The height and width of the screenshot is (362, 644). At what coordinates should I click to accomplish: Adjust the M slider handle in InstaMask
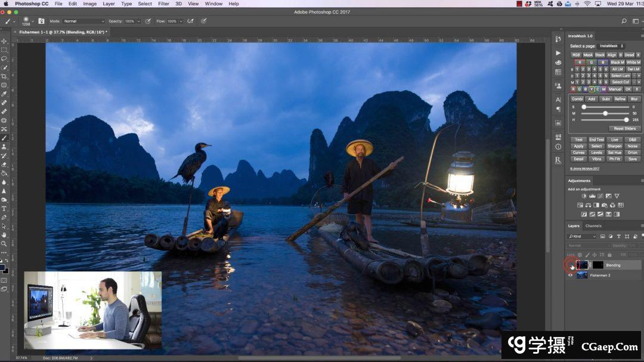click(605, 113)
